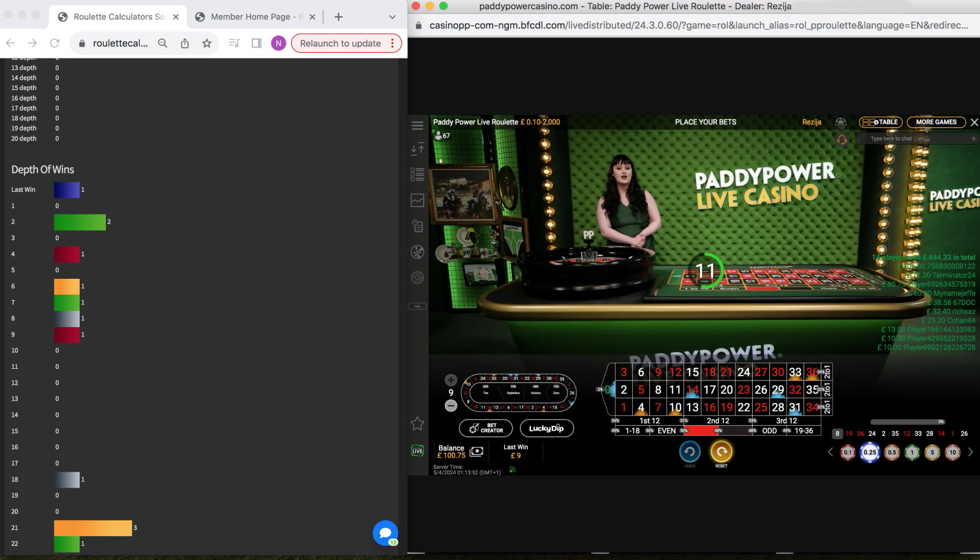This screenshot has width=980, height=560.
Task: Open the headset support icon
Action: (x=842, y=140)
